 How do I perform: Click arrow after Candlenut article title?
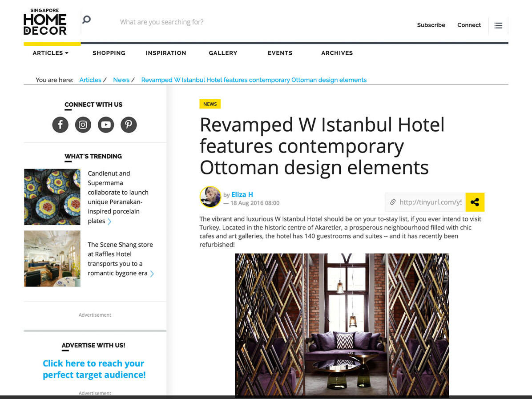[x=109, y=222]
